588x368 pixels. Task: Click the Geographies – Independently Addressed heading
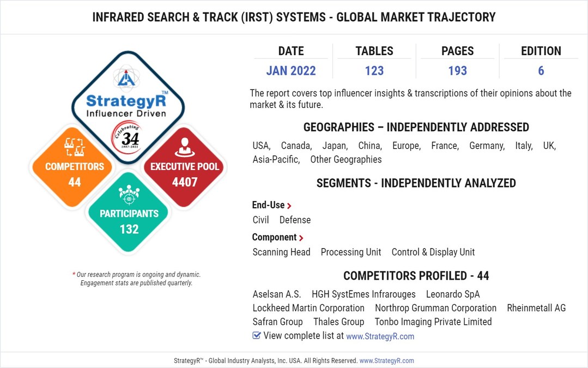pos(416,127)
